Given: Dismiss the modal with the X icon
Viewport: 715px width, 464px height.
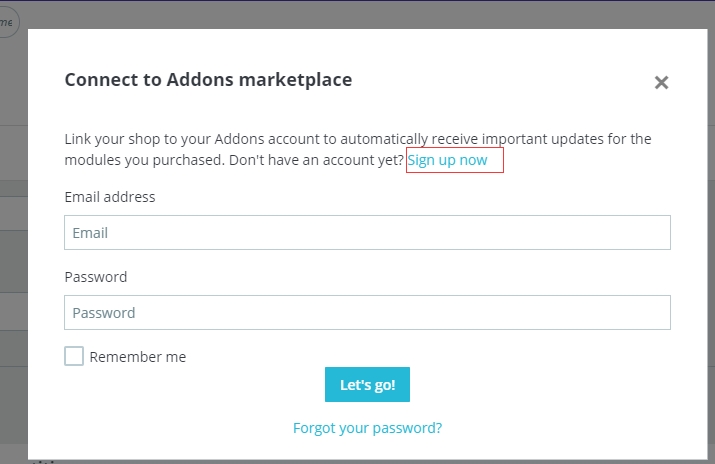Looking at the screenshot, I should [x=661, y=83].
